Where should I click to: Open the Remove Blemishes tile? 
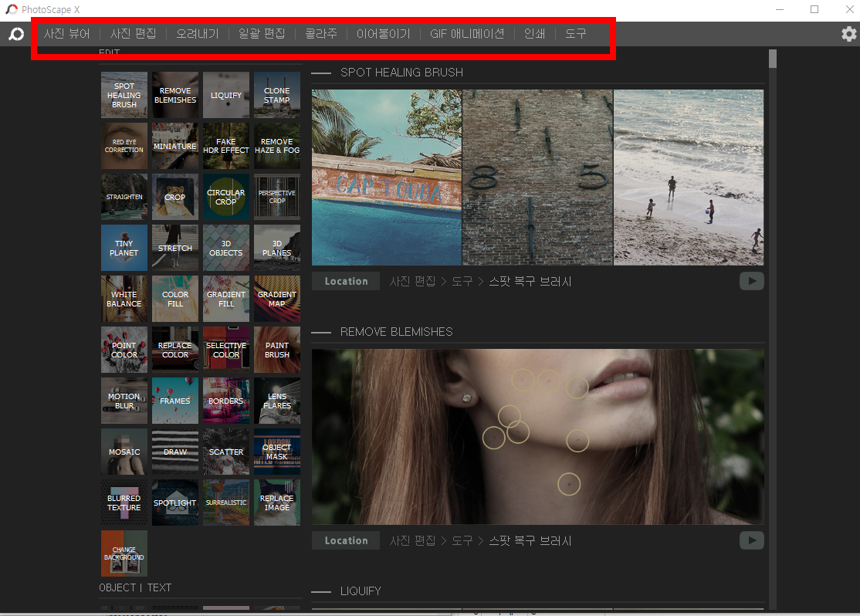pyautogui.click(x=175, y=95)
